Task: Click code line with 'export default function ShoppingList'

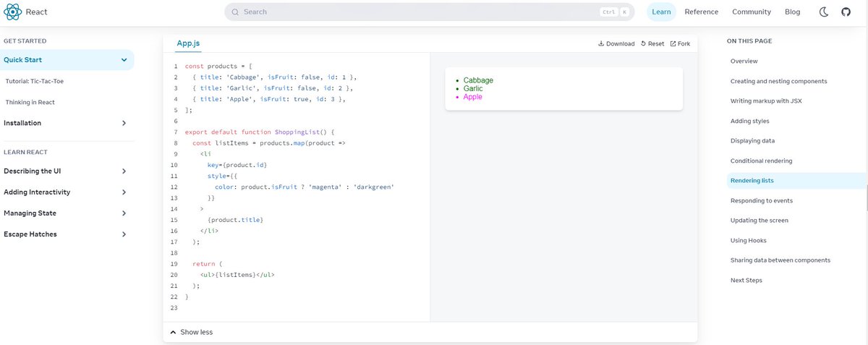Action: [x=260, y=132]
